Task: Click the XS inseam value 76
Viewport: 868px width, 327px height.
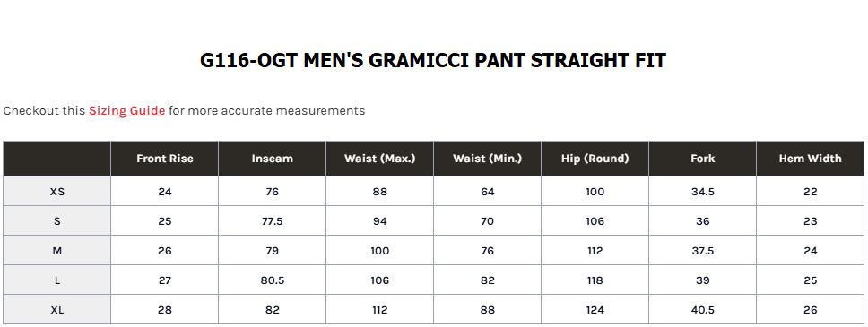Action: [x=272, y=192]
